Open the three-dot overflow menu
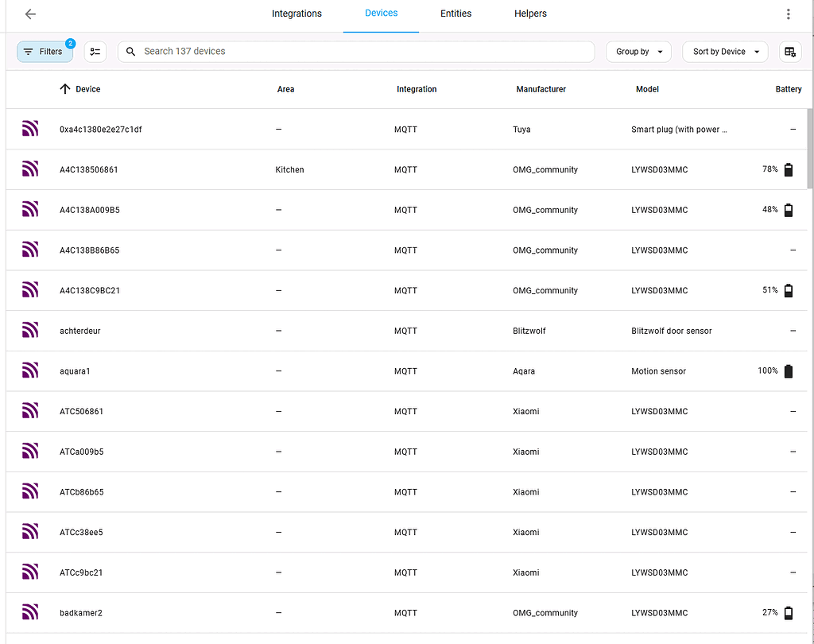 (787, 14)
